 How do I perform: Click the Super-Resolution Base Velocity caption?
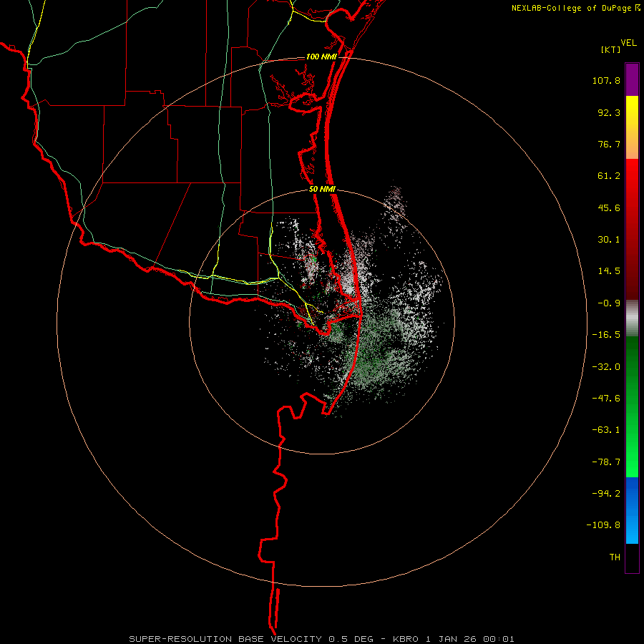coord(321,639)
